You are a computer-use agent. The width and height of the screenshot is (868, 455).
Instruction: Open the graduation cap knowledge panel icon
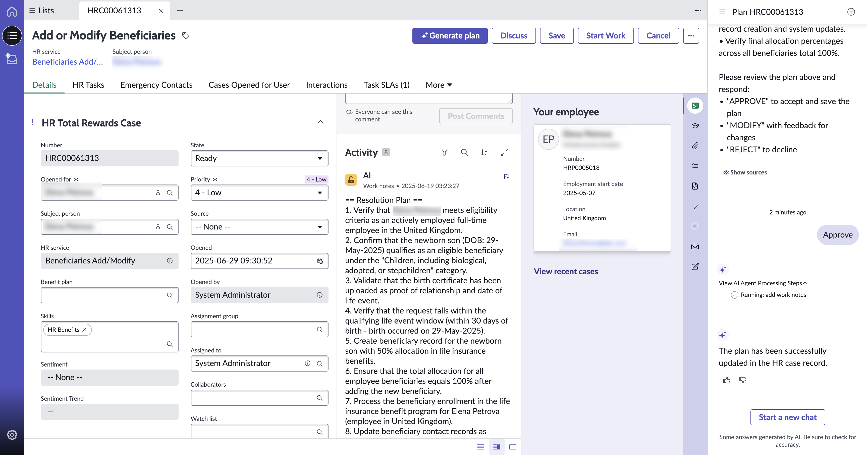point(695,126)
